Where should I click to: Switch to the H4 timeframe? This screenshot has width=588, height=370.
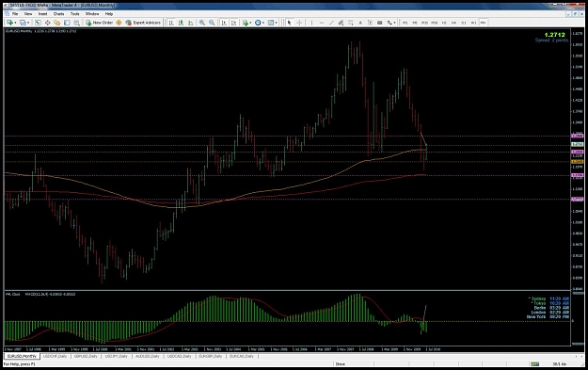pyautogui.click(x=453, y=23)
